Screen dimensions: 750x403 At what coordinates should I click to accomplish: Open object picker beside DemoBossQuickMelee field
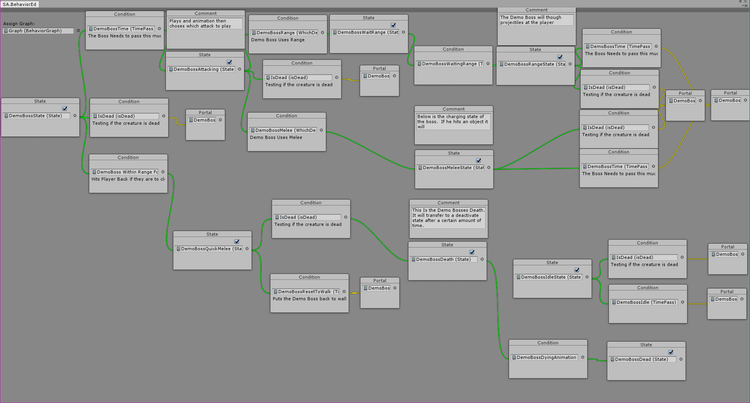click(x=247, y=249)
